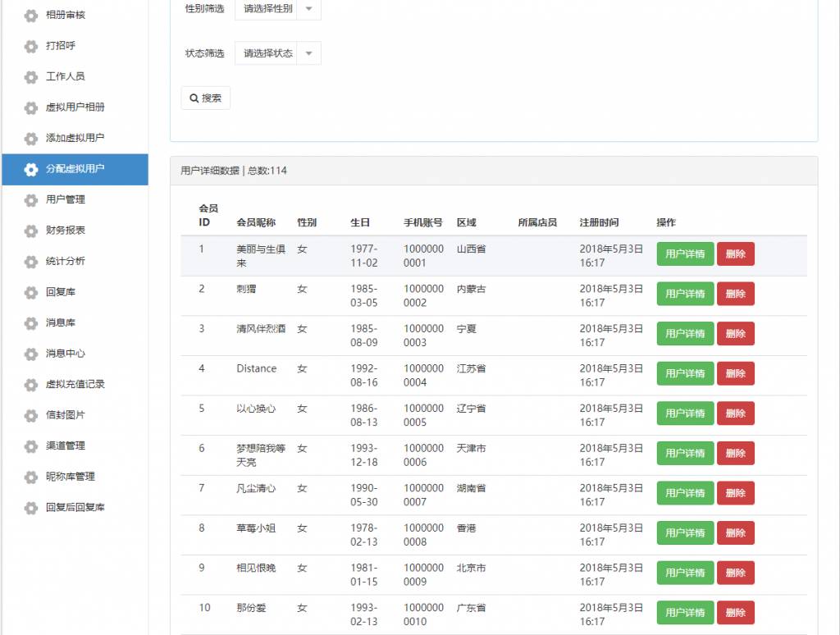This screenshot has height=635, width=840.
Task: Click the gear icon beside 渠道管理
Action: tap(31, 446)
